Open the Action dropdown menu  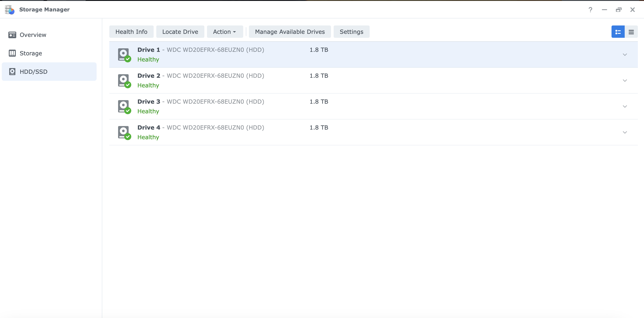225,32
